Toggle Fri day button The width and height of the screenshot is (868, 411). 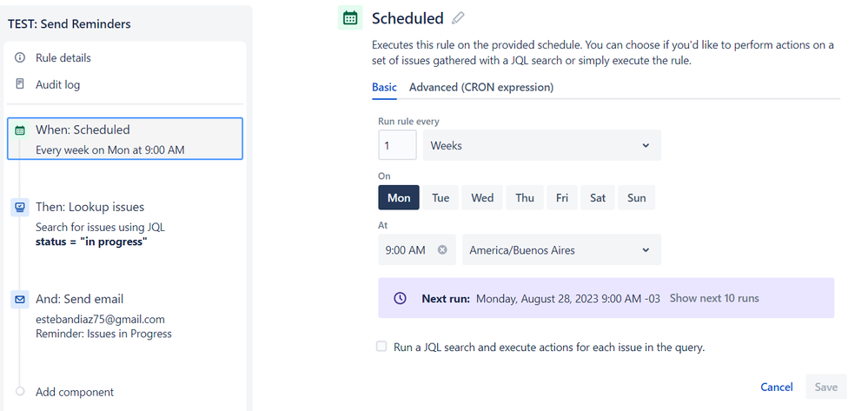click(x=562, y=198)
